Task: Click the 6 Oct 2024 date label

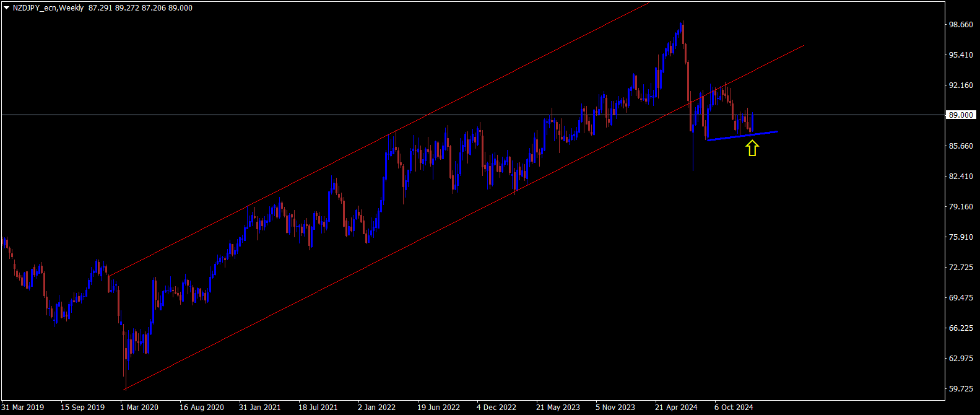Action: click(734, 408)
